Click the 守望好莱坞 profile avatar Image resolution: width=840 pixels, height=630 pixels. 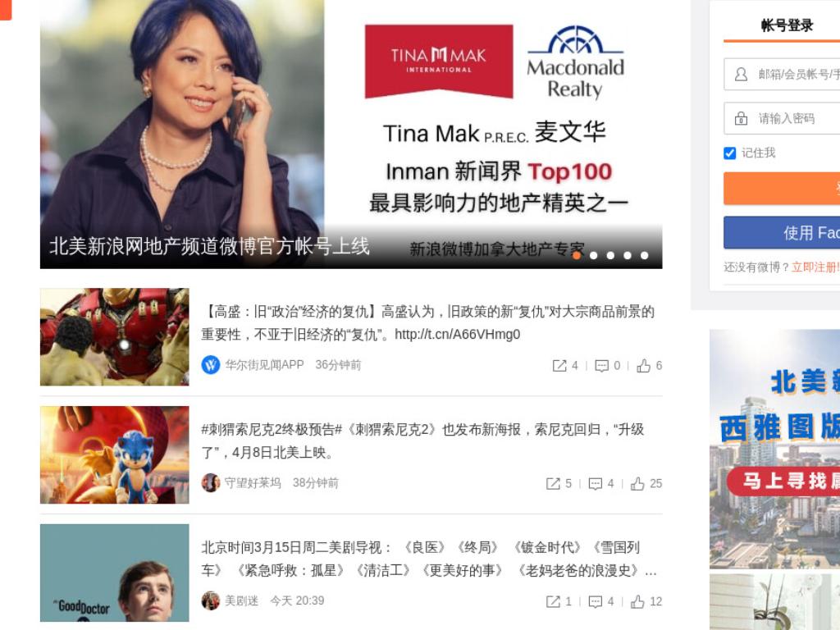tap(211, 482)
